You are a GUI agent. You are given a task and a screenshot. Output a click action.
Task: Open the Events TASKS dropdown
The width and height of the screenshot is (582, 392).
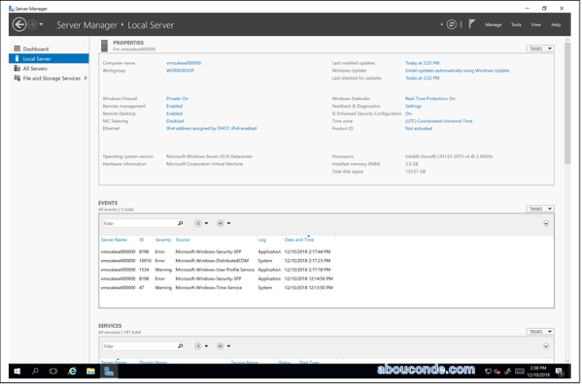pos(540,209)
